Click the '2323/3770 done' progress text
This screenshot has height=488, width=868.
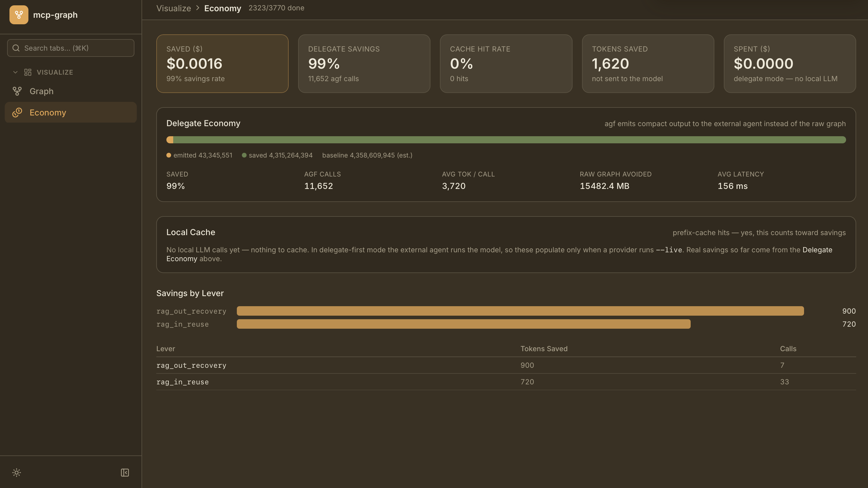tap(276, 8)
